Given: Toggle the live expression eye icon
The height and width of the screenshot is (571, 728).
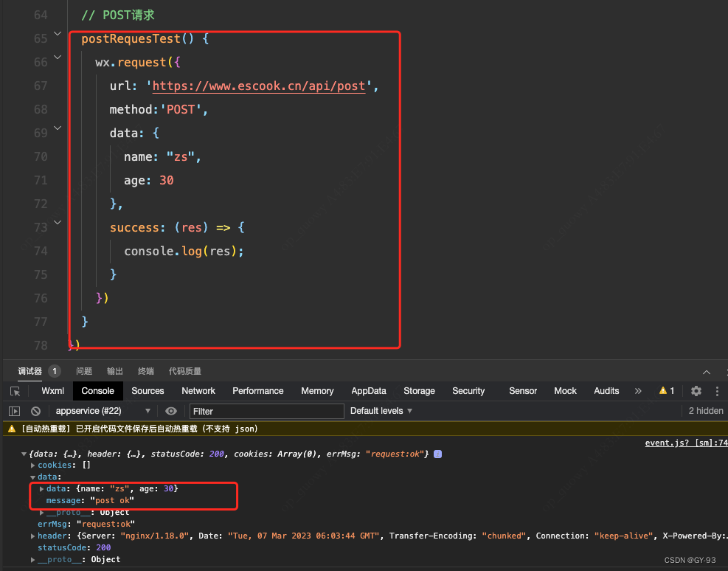Looking at the screenshot, I should pos(171,411).
